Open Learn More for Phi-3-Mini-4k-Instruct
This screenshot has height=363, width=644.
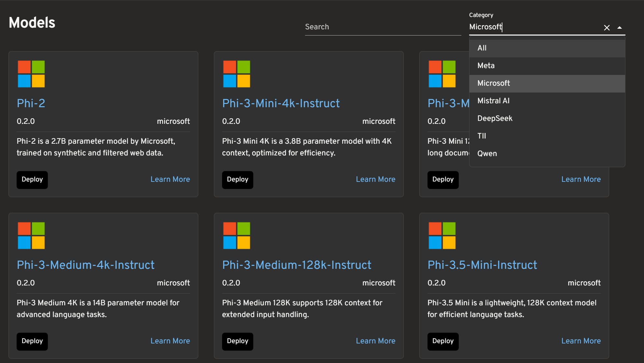tap(376, 180)
